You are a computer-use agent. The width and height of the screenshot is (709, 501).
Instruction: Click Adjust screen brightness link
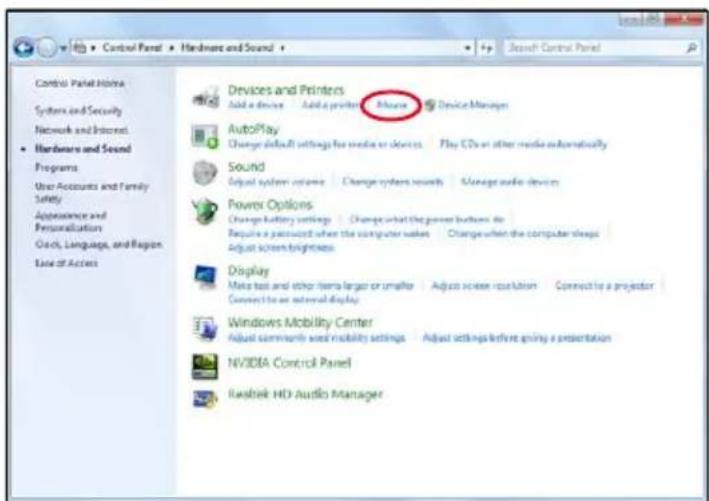(x=281, y=248)
